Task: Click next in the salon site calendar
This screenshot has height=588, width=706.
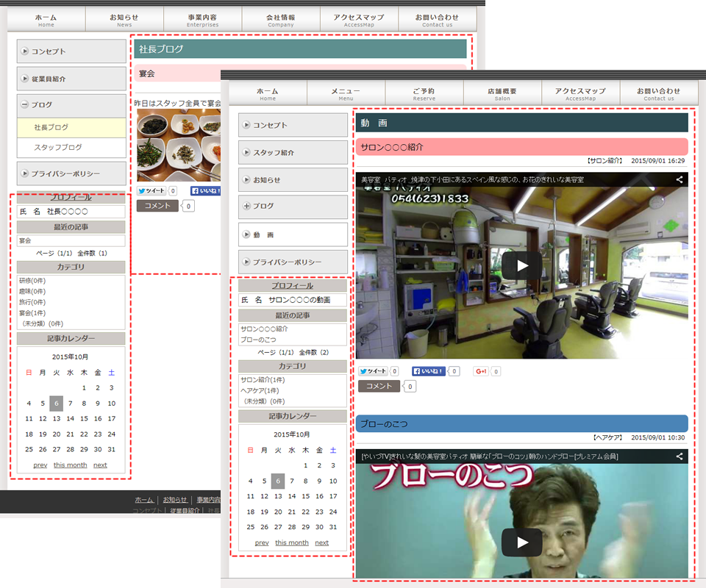Action: point(321,542)
